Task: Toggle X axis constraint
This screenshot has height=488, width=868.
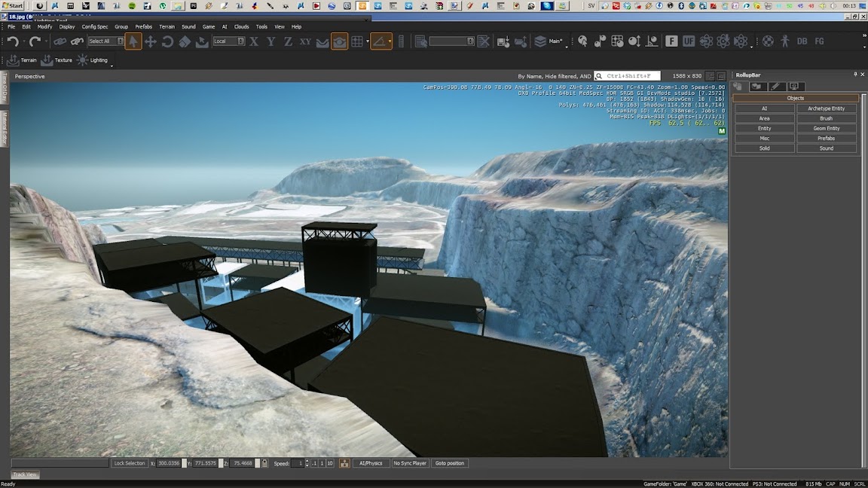Action: (254, 41)
